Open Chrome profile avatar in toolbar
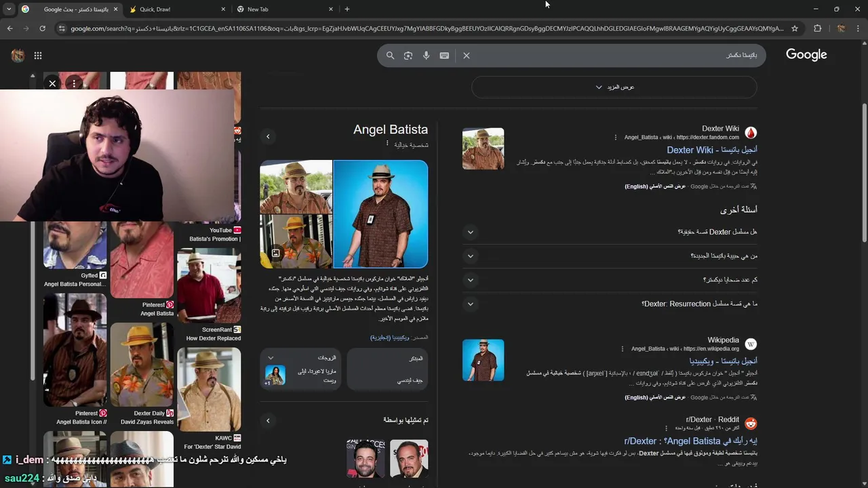Screen dimensions: 868x488 pyautogui.click(x=841, y=28)
